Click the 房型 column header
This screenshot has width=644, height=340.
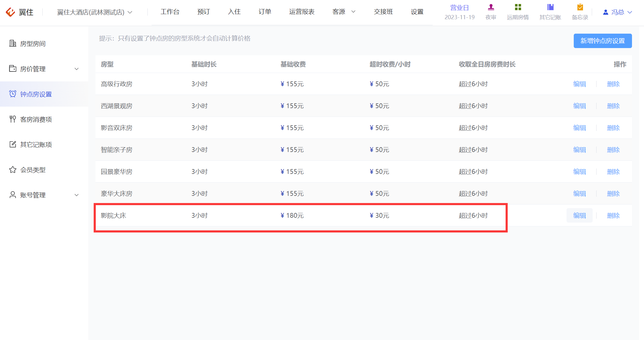107,64
